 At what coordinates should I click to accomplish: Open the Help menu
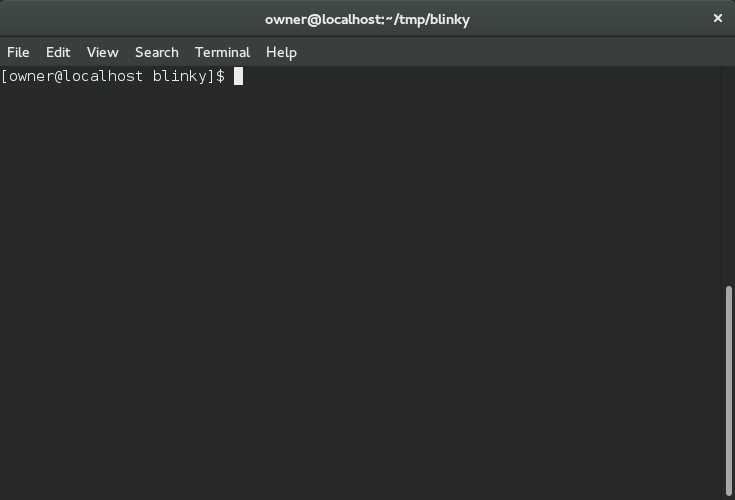click(281, 52)
